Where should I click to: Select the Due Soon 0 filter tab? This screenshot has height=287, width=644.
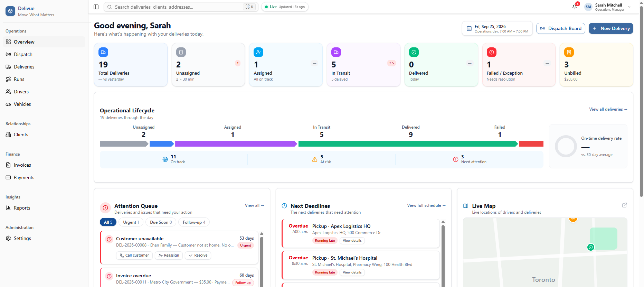[161, 222]
